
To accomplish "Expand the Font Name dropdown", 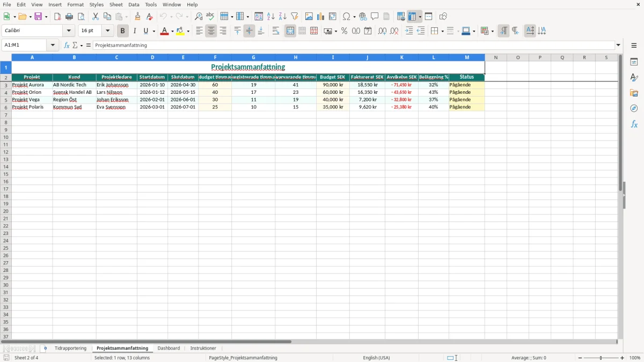I will pos(69,31).
